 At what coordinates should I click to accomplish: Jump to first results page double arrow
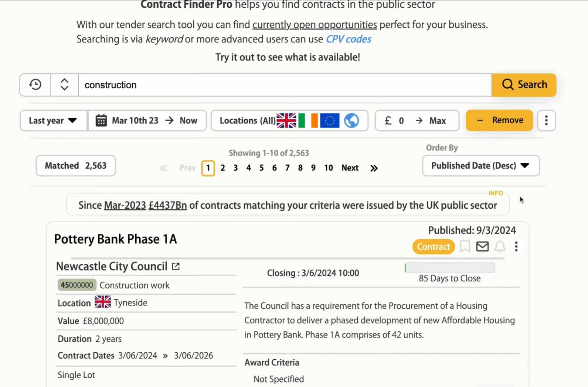pos(163,168)
